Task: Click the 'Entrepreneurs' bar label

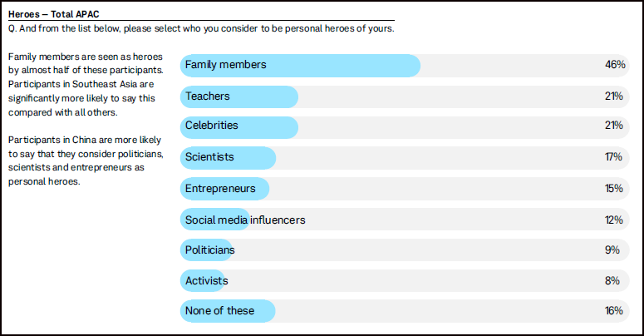Action: click(220, 188)
